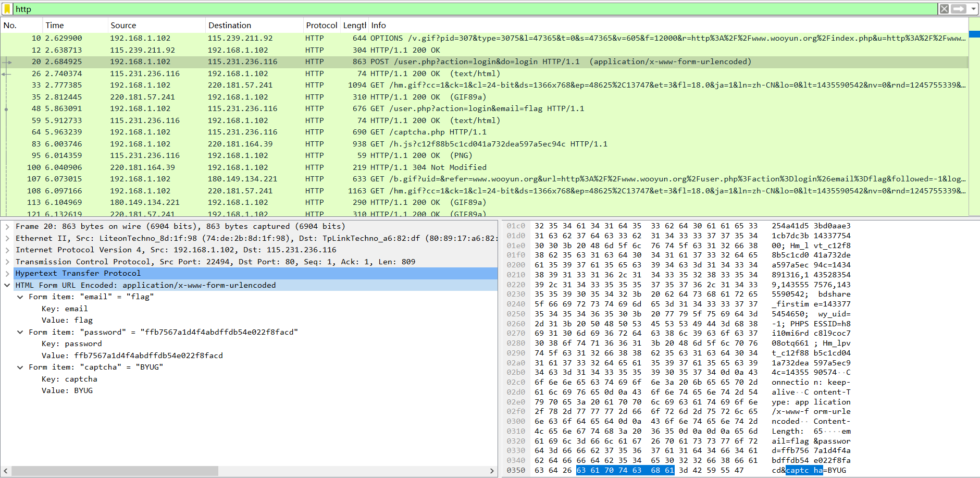980x478 pixels.
Task: Collapse HTML Form URL Encoded section
Action: coord(7,286)
